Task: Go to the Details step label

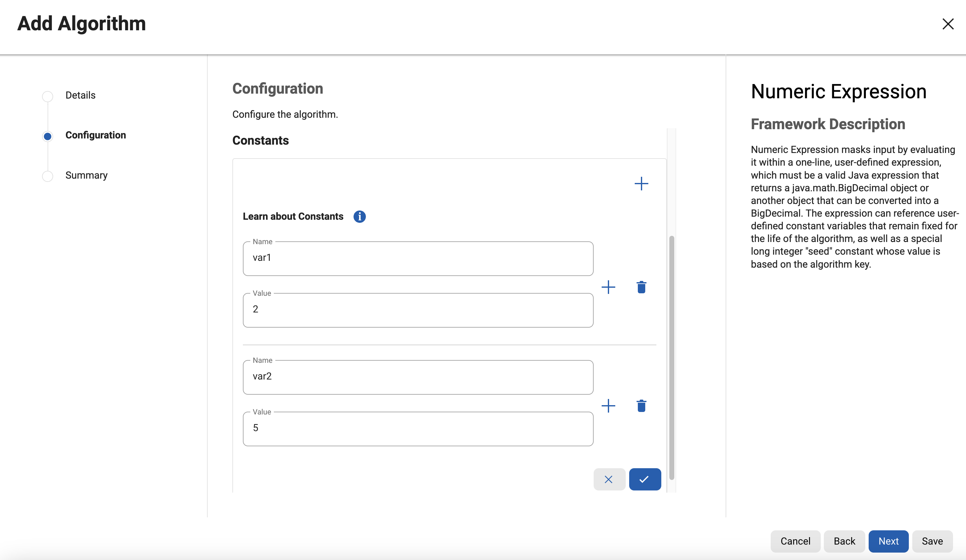Action: click(x=80, y=95)
